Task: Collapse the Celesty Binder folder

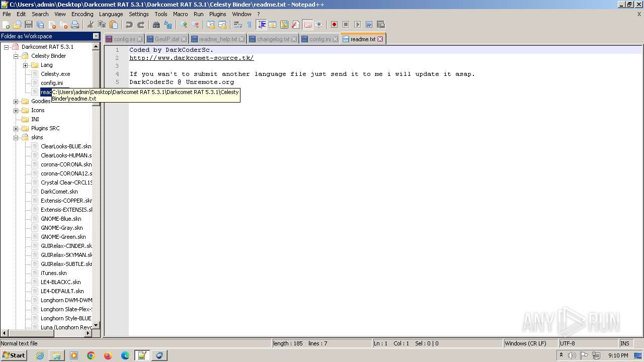Action: (16, 56)
